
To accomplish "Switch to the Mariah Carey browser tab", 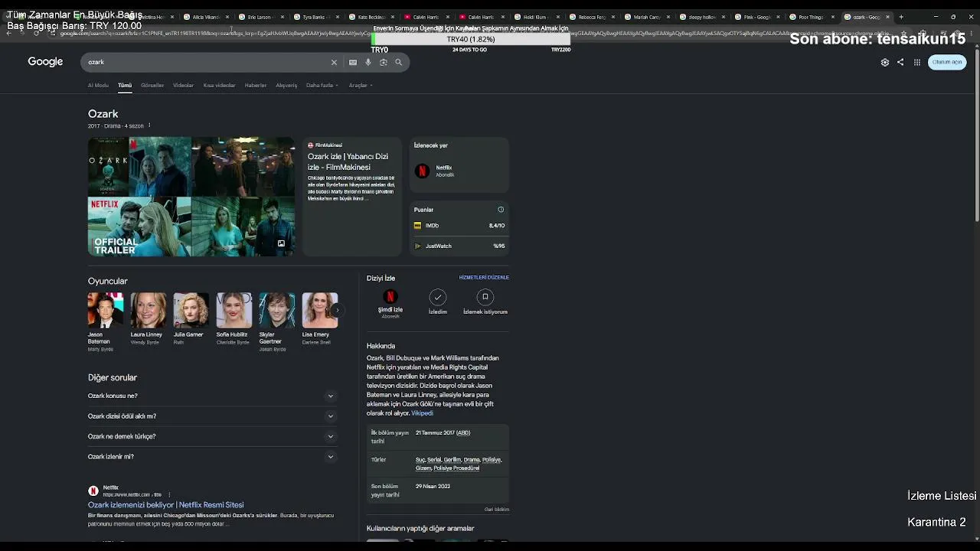I will pyautogui.click(x=646, y=17).
